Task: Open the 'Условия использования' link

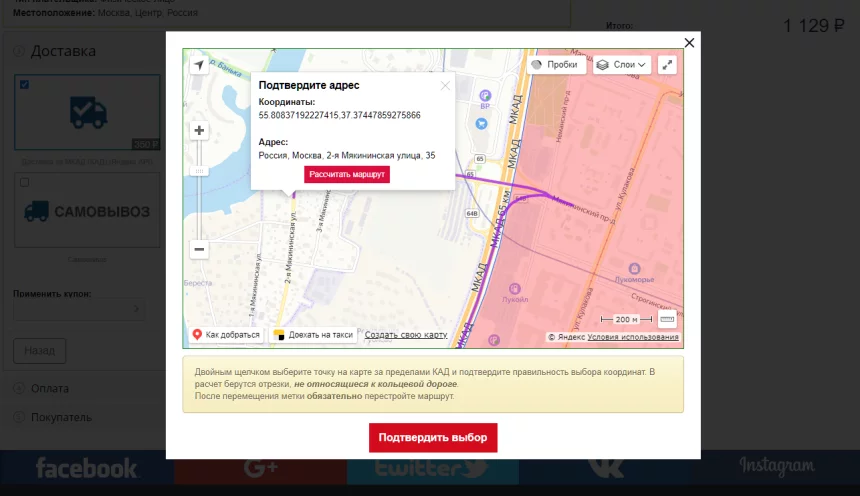Action: pyautogui.click(x=633, y=337)
